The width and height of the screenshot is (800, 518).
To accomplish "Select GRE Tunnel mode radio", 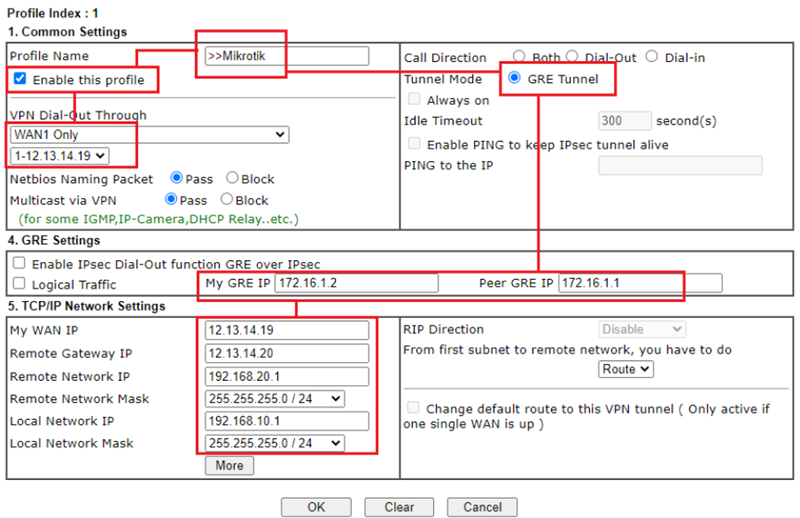I will click(515, 79).
